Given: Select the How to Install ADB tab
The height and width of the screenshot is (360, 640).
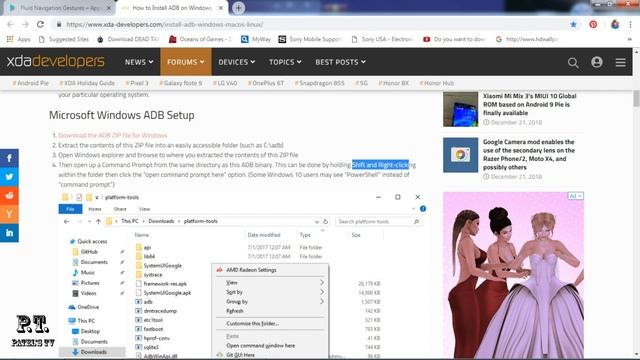Looking at the screenshot, I should tap(172, 8).
